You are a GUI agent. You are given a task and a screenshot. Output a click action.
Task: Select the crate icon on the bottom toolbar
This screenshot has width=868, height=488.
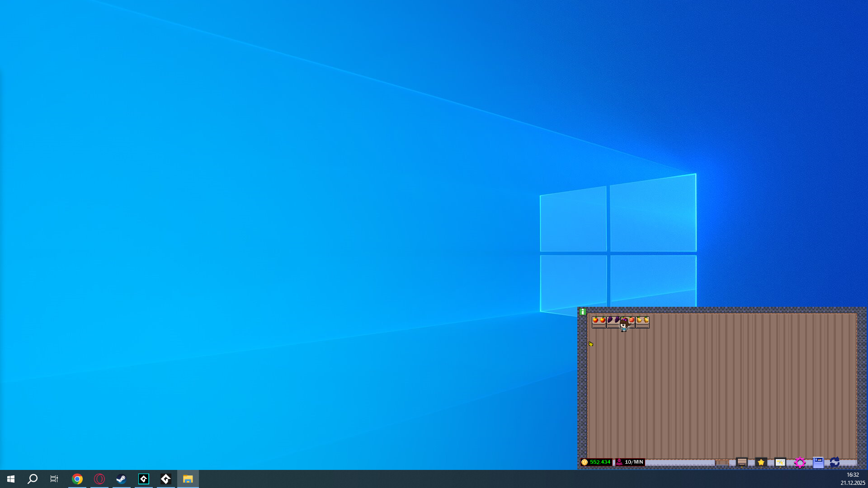pos(741,463)
